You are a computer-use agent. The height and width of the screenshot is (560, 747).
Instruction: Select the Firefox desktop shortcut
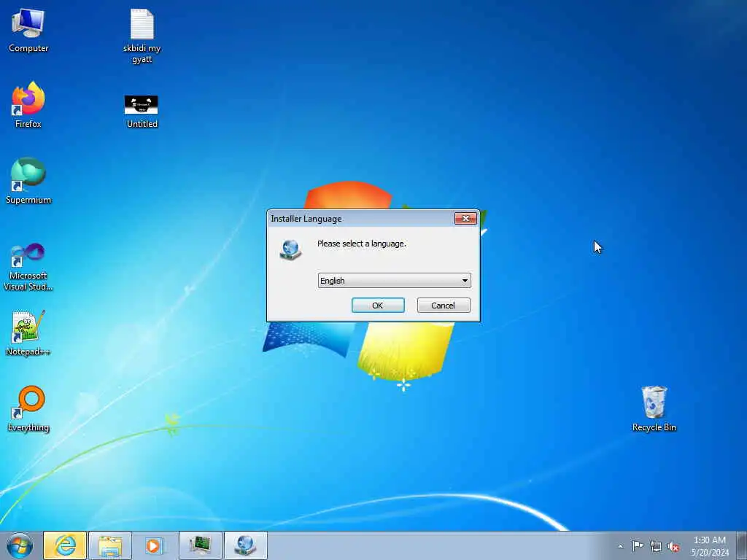tap(28, 106)
